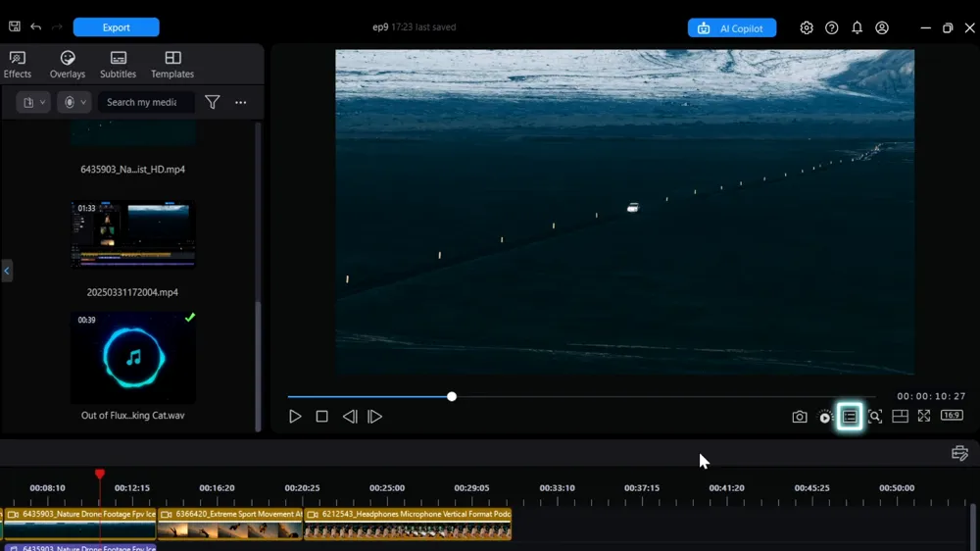Stop the preview playback
The width and height of the screenshot is (980, 551).
pos(321,417)
